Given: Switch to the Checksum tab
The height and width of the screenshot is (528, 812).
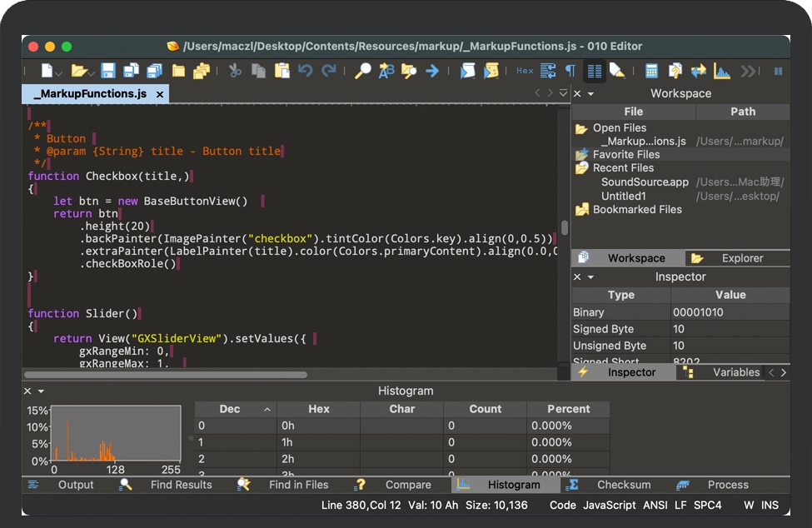Looking at the screenshot, I should [x=623, y=485].
